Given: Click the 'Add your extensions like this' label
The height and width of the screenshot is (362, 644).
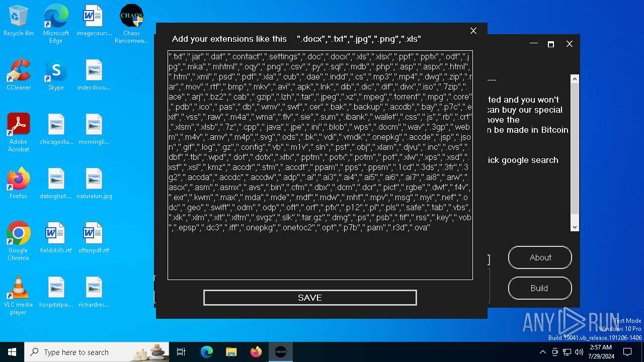Looking at the screenshot, I should tap(229, 39).
